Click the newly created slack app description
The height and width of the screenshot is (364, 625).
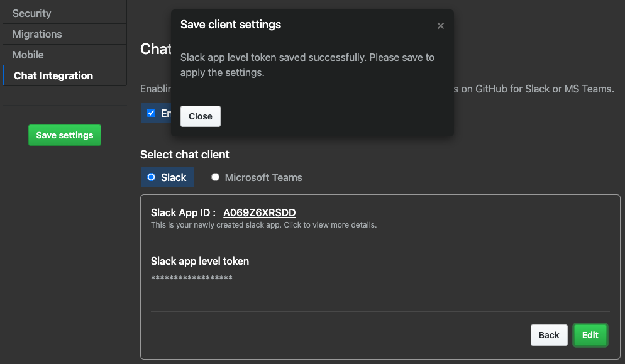pyautogui.click(x=263, y=225)
